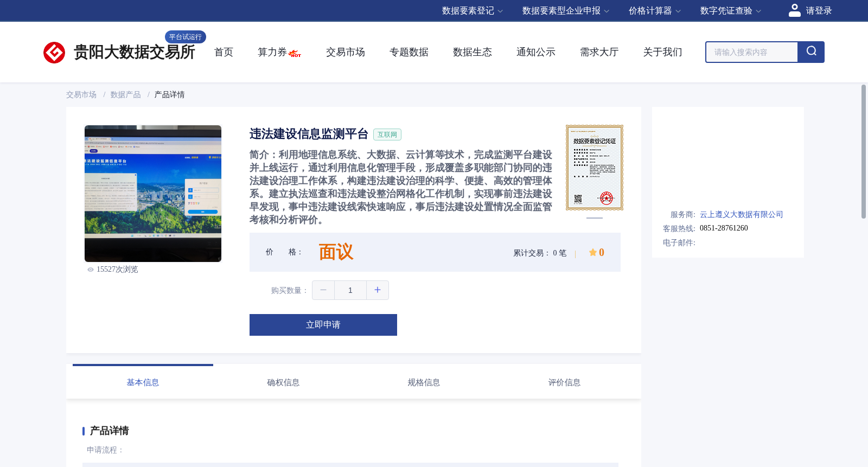This screenshot has height=467, width=868.
Task: Open the 数据生态 navigation item
Action: [473, 52]
